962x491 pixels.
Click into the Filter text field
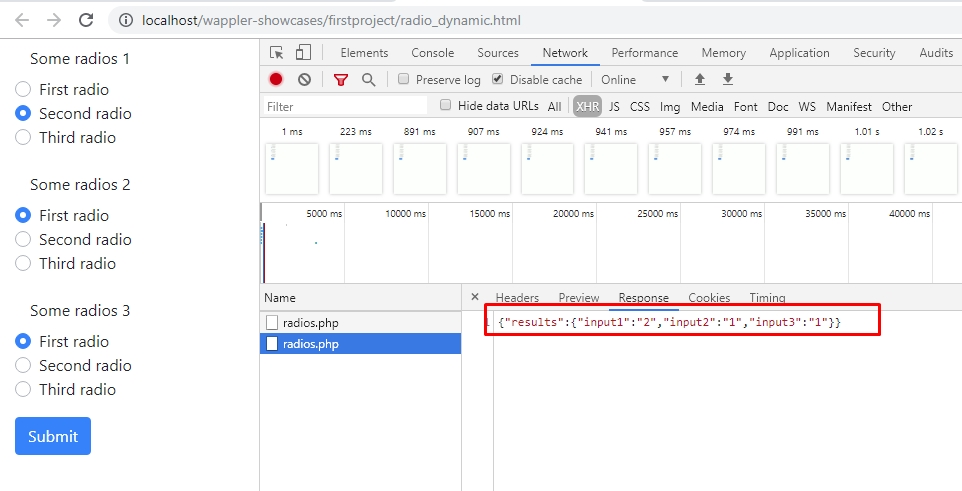point(345,107)
